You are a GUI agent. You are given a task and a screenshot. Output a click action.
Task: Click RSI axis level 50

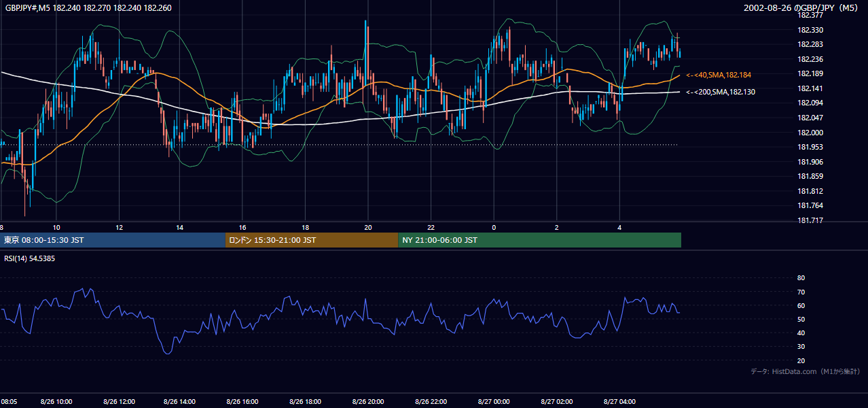tap(801, 320)
